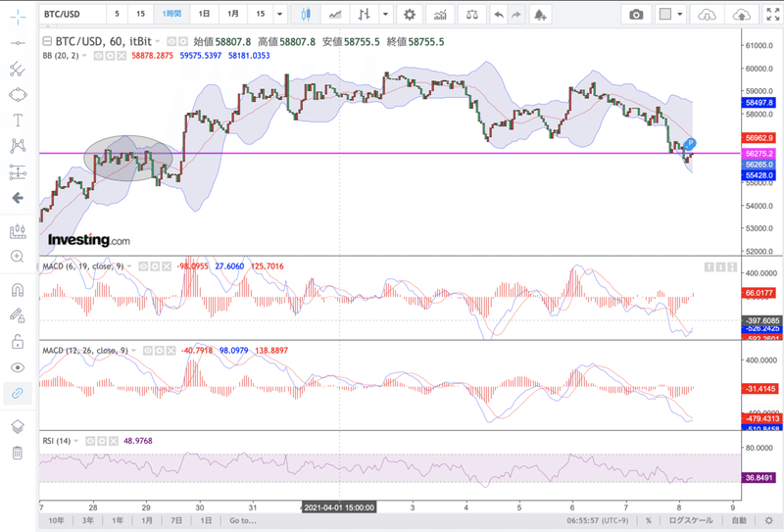Click the load chart cloud download icon
Image resolution: width=784 pixels, height=532 pixels.
[707, 15]
